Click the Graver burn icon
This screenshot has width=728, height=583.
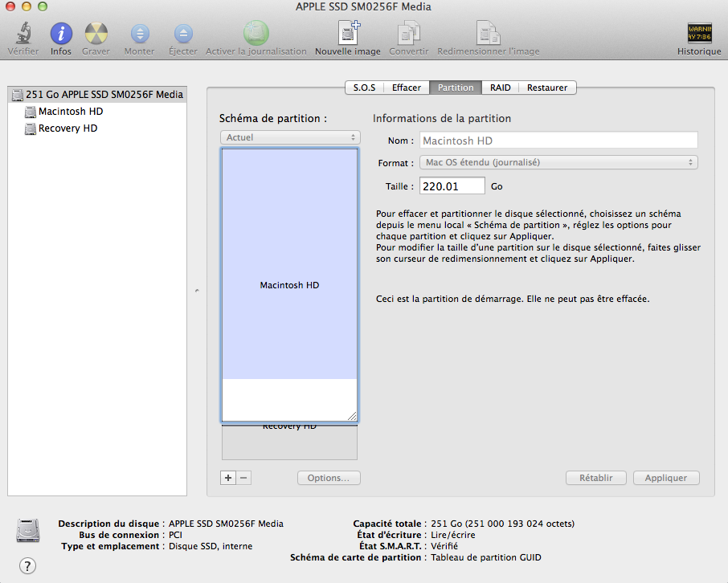pyautogui.click(x=96, y=34)
